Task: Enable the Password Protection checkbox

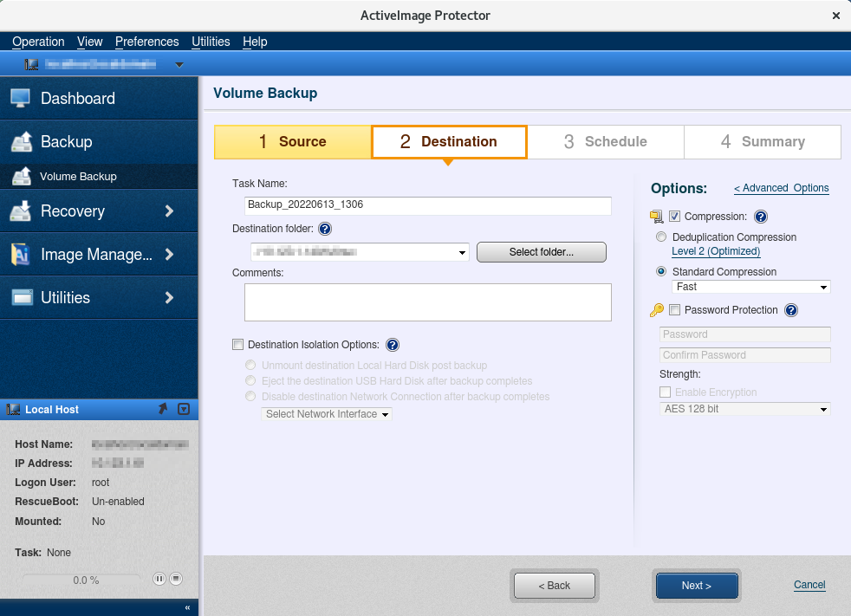Action: click(x=675, y=310)
